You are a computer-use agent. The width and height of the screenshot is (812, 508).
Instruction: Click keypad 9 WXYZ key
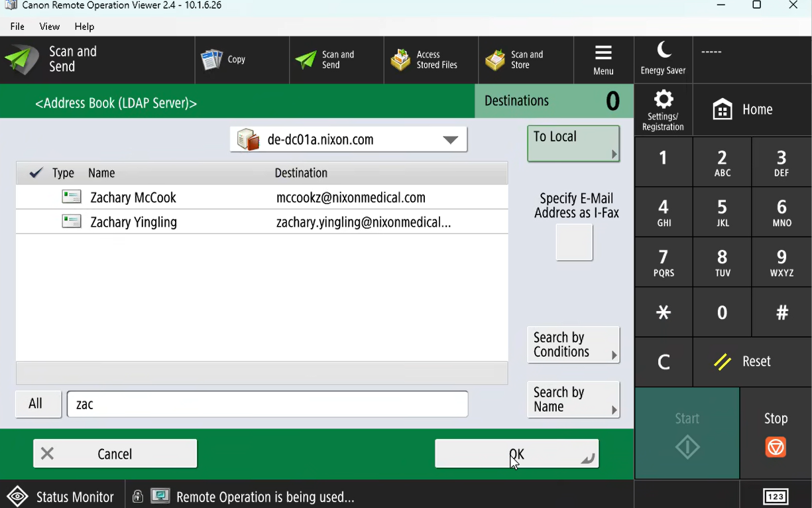(782, 263)
